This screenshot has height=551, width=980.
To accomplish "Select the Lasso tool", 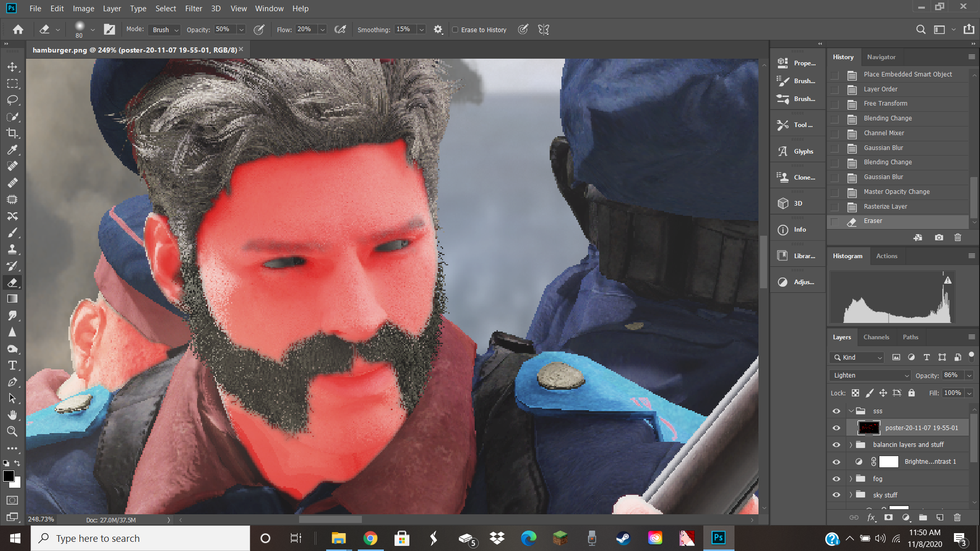I will [x=12, y=100].
